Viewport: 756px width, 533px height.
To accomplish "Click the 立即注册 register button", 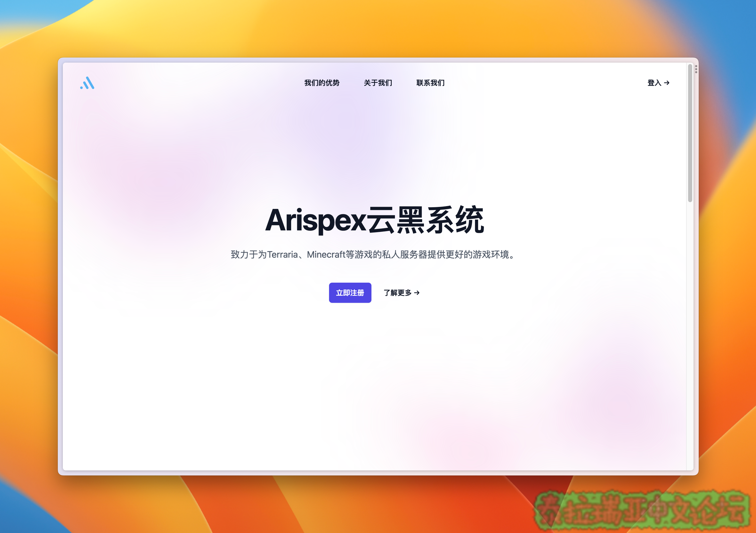I will (x=350, y=293).
